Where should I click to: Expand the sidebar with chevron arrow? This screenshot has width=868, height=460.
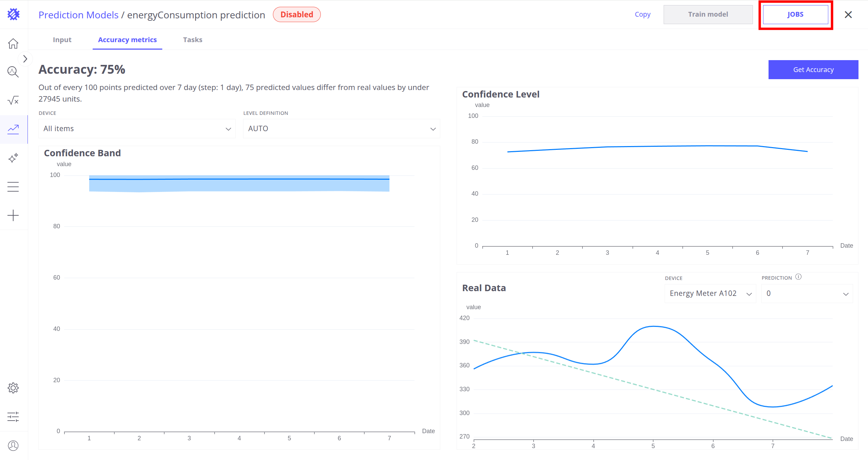point(25,59)
